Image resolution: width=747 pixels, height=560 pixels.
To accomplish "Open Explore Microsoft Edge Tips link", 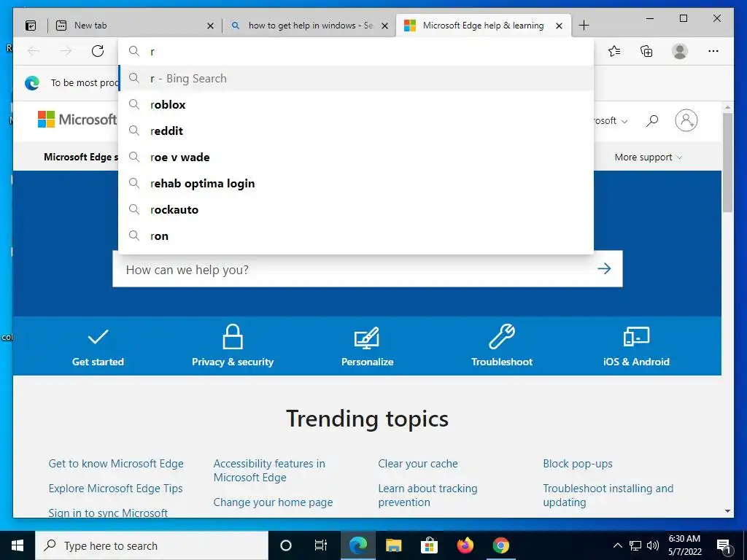I will tap(115, 488).
